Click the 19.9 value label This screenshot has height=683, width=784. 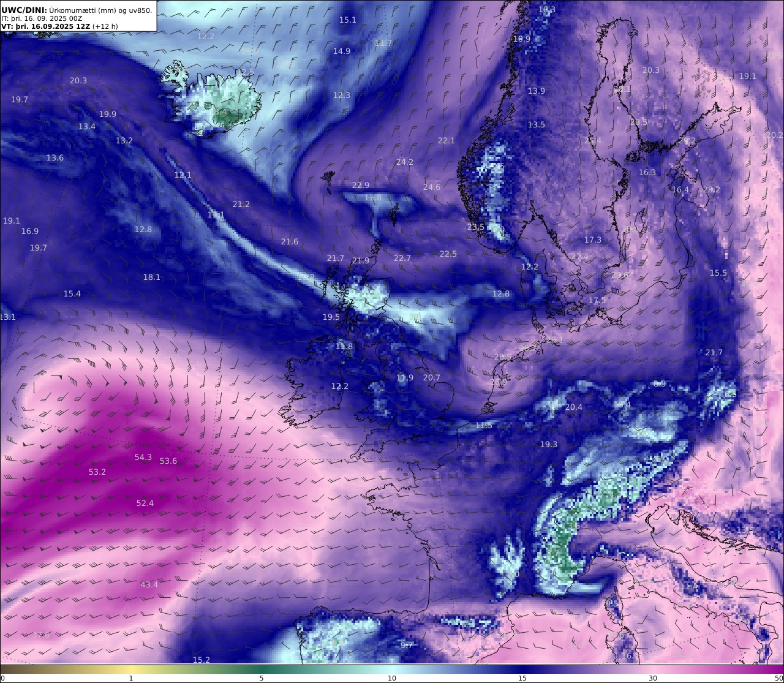click(x=108, y=115)
